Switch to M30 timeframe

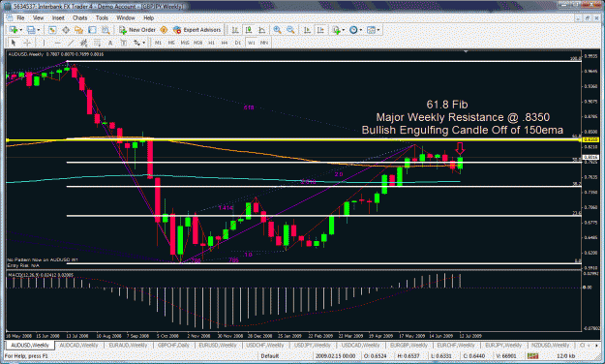tap(197, 43)
